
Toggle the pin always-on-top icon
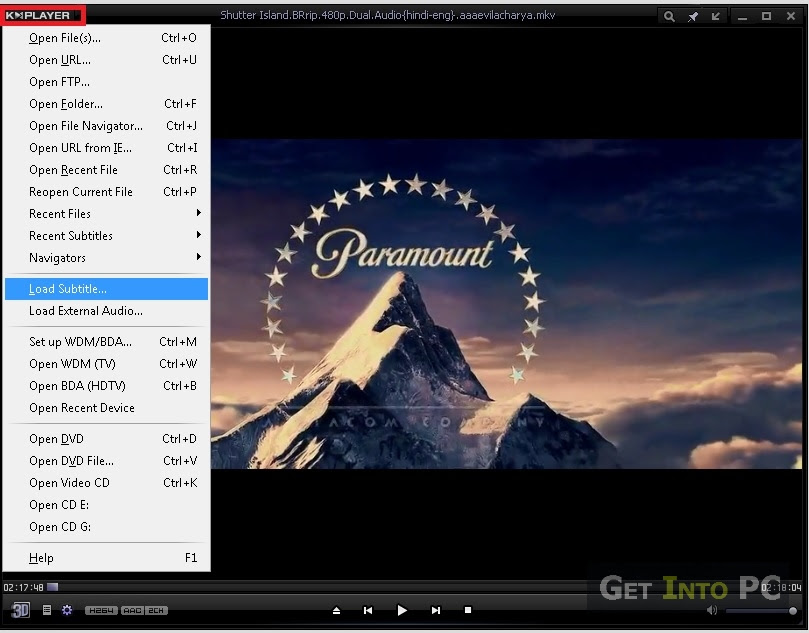point(693,17)
